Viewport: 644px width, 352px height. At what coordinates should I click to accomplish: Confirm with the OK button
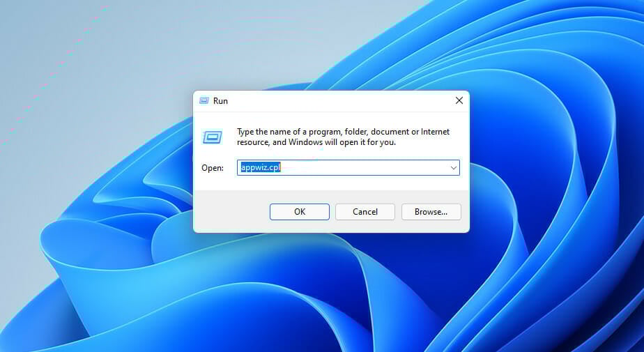(300, 211)
